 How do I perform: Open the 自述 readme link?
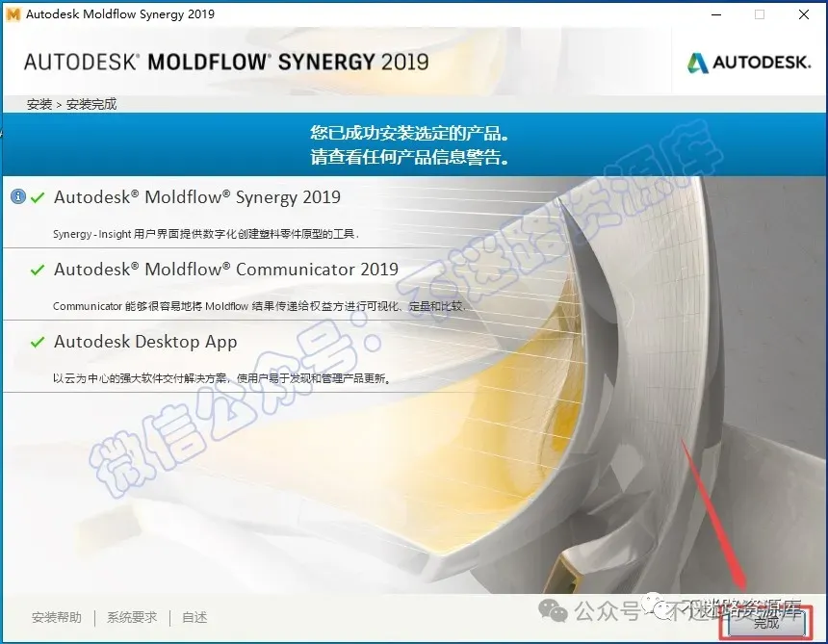pyautogui.click(x=194, y=617)
